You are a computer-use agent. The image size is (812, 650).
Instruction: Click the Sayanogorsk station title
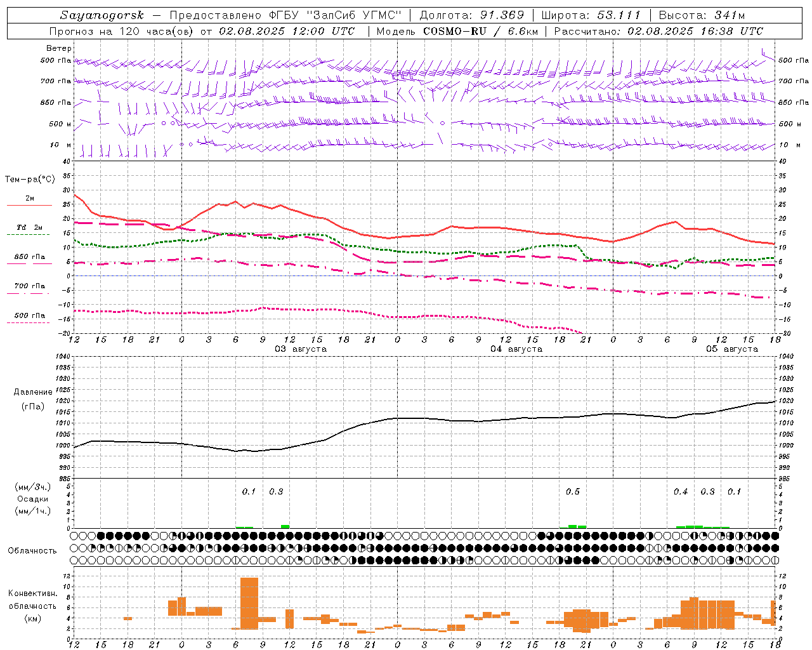pos(102,15)
